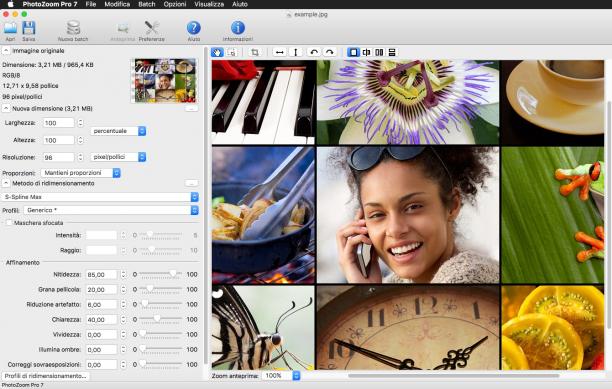Click the Nitidezza value field
Image resolution: width=612 pixels, height=389 pixels.
(x=101, y=275)
